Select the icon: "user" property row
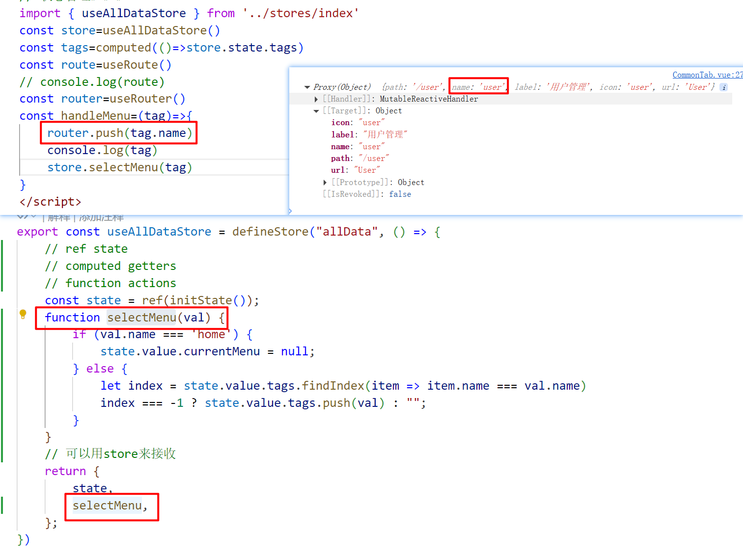This screenshot has width=743, height=560. [358, 123]
